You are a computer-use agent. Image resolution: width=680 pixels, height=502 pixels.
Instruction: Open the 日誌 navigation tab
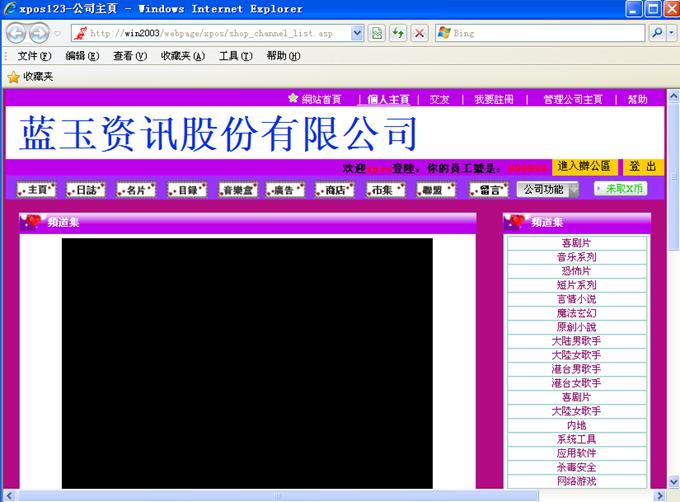tap(86, 190)
